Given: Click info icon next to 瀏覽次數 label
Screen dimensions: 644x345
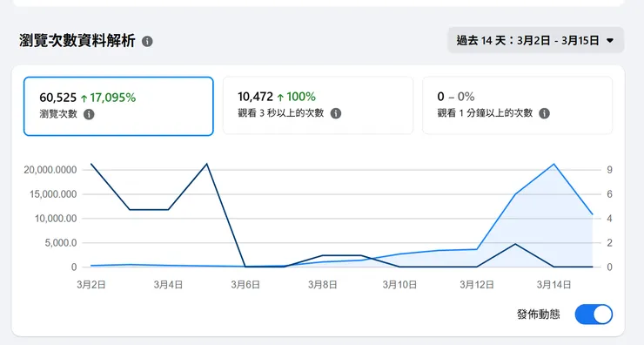Looking at the screenshot, I should 89,114.
